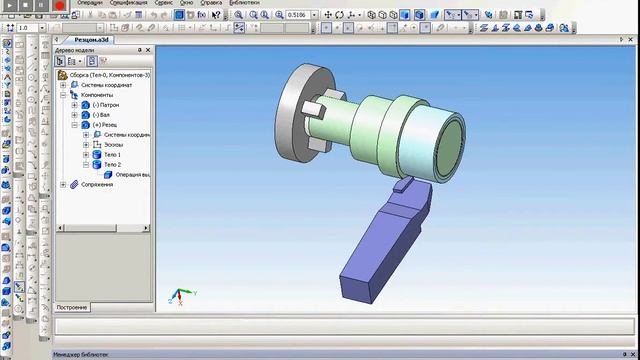This screenshot has width=640, height=360.
Task: Click the zoom-to-scale magnifier beside 0.5186
Action: coord(279,15)
